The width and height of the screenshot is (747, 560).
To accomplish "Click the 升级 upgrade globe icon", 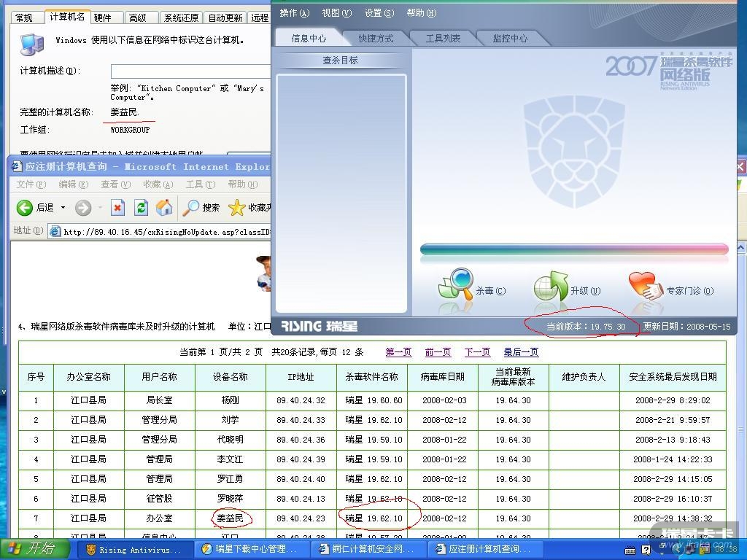I will [551, 286].
